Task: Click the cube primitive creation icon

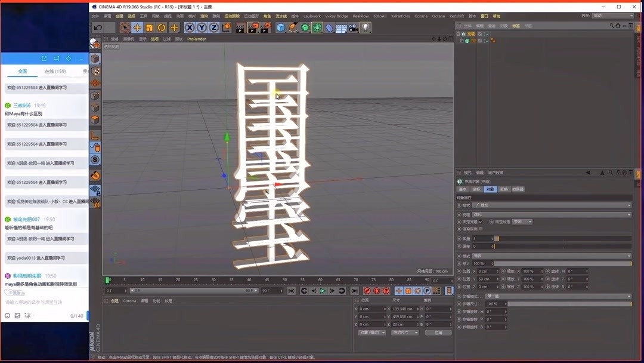Action: [281, 27]
